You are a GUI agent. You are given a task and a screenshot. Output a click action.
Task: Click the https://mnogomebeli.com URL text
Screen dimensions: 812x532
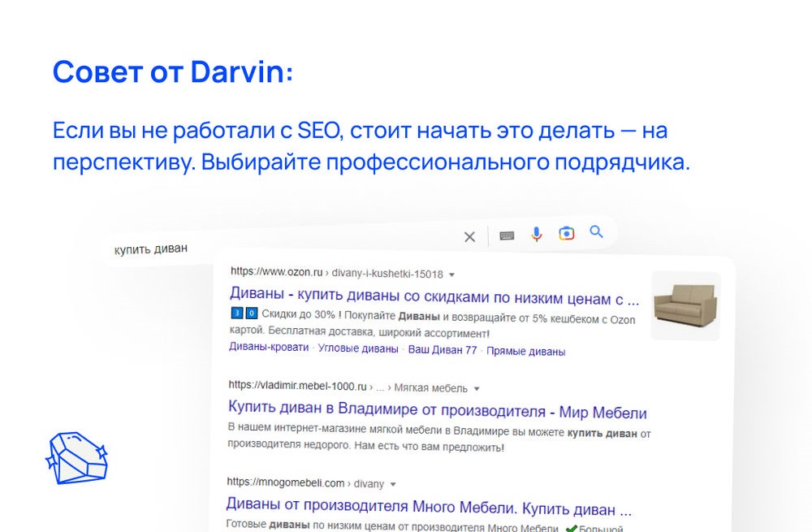pyautogui.click(x=285, y=482)
